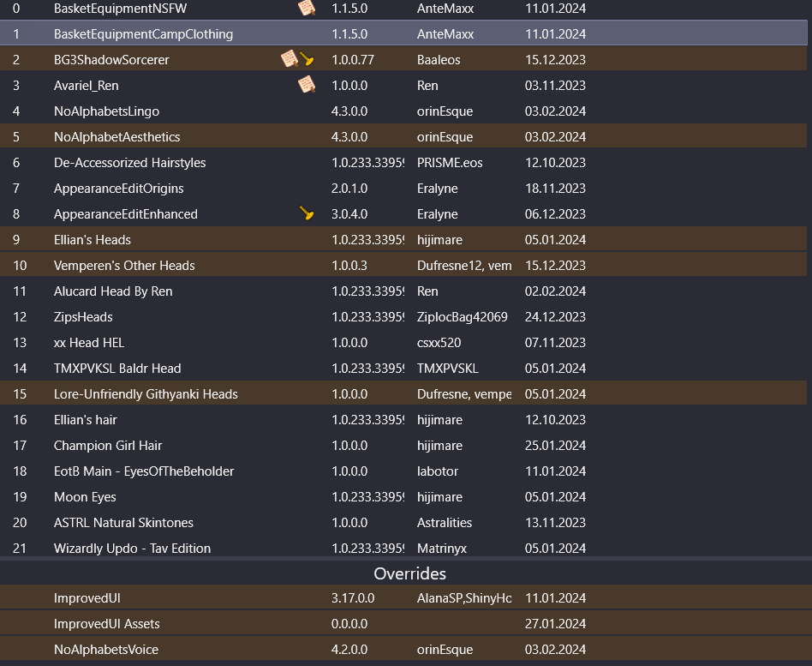Select the ASTRL Natural Skintones mod name

pyautogui.click(x=123, y=523)
